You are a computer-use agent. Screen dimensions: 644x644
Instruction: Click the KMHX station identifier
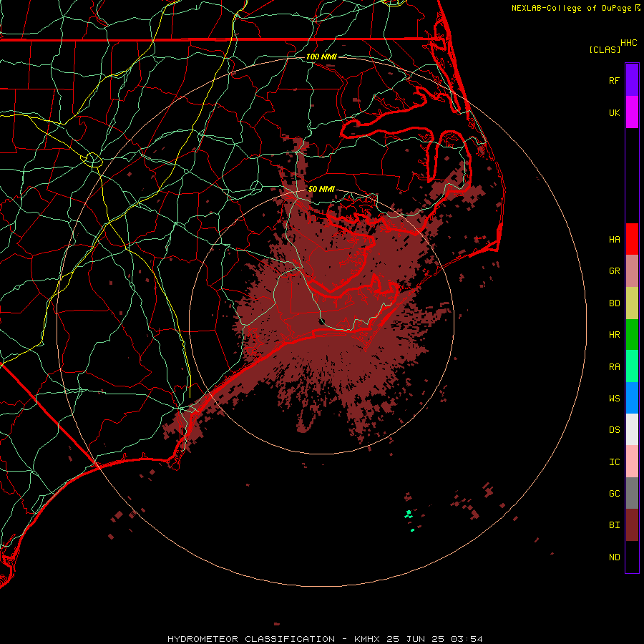[367, 639]
